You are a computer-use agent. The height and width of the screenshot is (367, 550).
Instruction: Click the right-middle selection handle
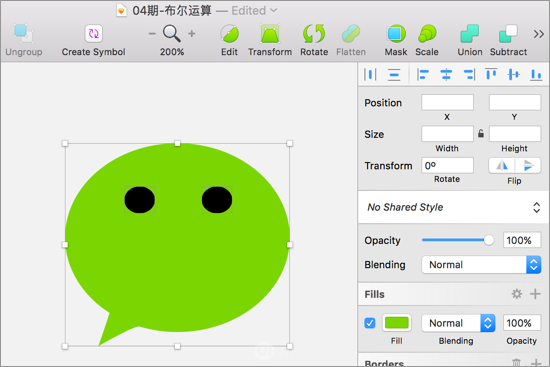pos(290,245)
